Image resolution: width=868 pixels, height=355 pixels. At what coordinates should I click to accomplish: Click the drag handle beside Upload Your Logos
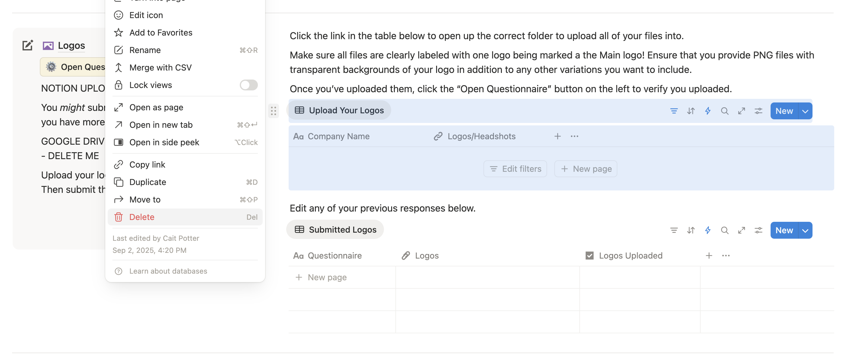tap(273, 111)
